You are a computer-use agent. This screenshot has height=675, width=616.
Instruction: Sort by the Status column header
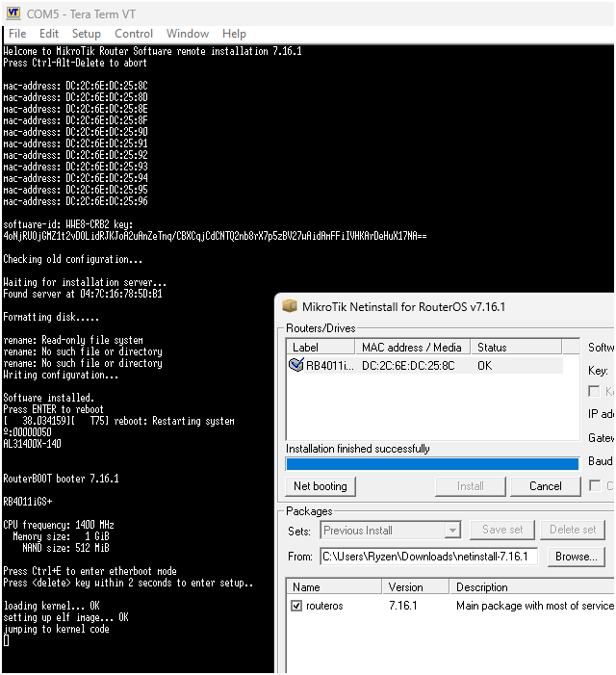pyautogui.click(x=516, y=347)
